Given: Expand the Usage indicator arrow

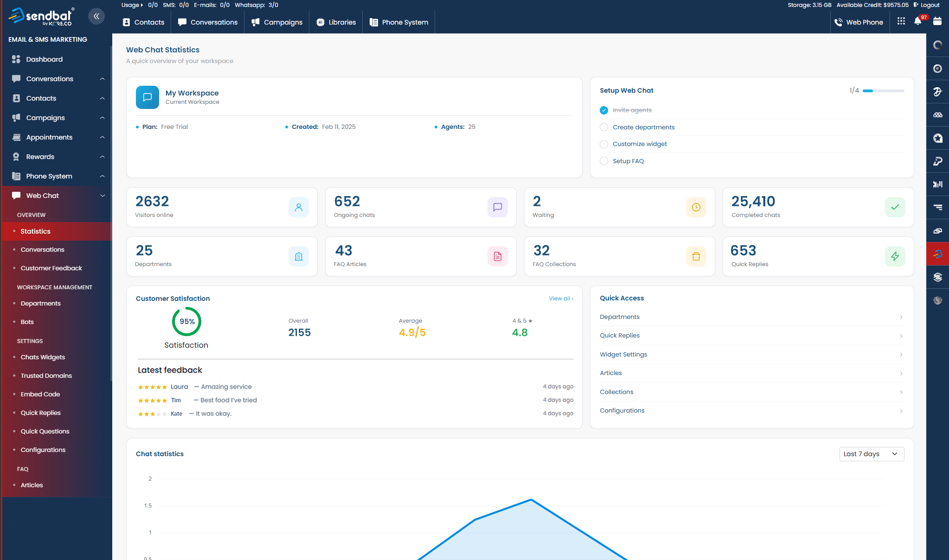Looking at the screenshot, I should 141,5.
